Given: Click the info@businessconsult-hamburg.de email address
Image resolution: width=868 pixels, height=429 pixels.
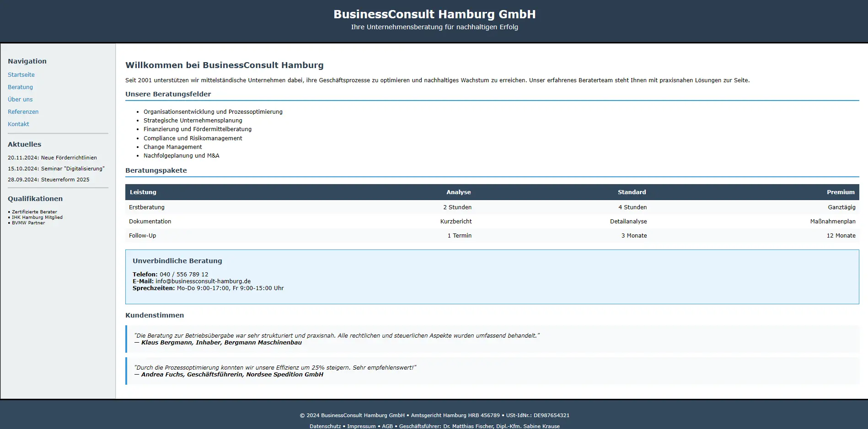Looking at the screenshot, I should (x=203, y=281).
